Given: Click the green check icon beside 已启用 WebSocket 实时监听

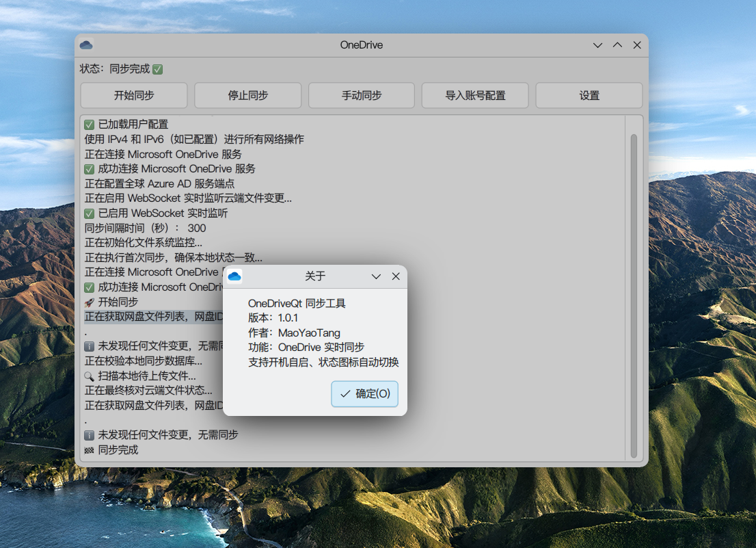Looking at the screenshot, I should [89, 213].
